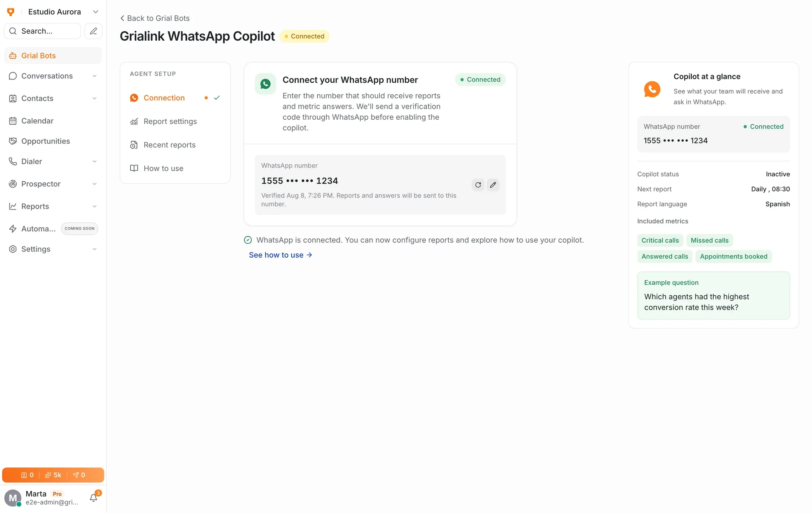Click the green WhatsApp logo icon
The height and width of the screenshot is (513, 812).
265,84
